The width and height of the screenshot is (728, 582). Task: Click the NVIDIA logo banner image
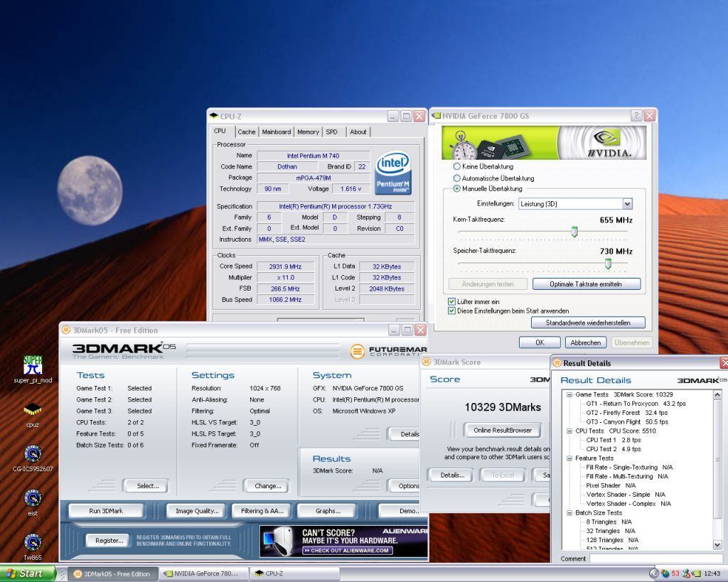coord(544,143)
